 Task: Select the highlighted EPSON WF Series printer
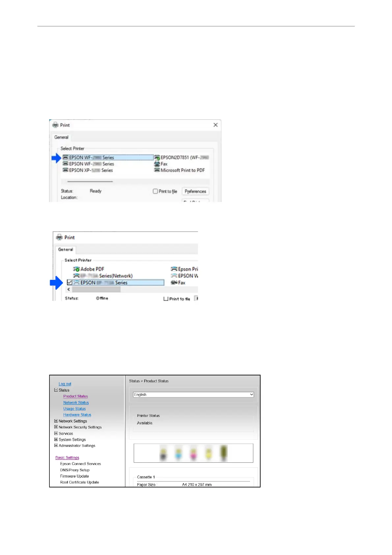click(108, 158)
